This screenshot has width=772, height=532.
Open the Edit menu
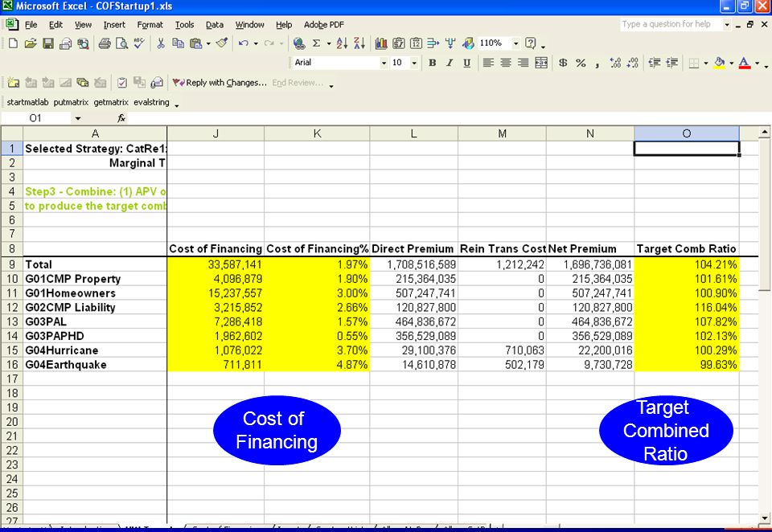click(x=55, y=25)
